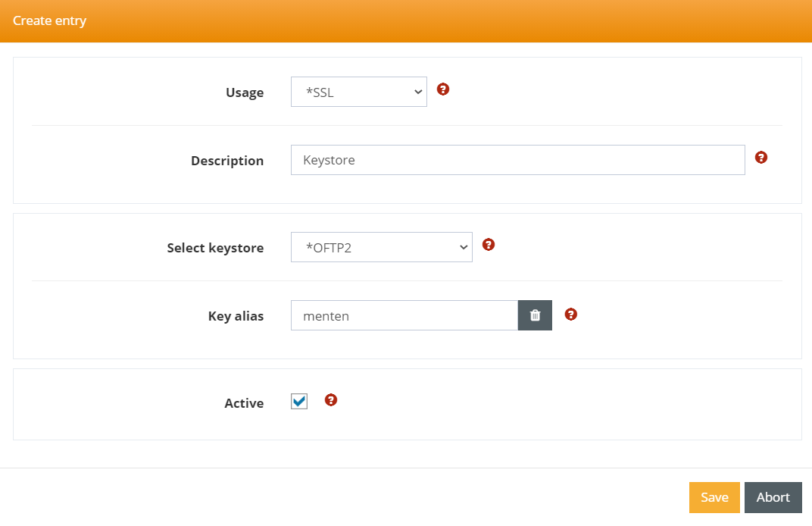This screenshot has height=526, width=812.
Task: Toggle the Active checkbox
Action: (299, 402)
